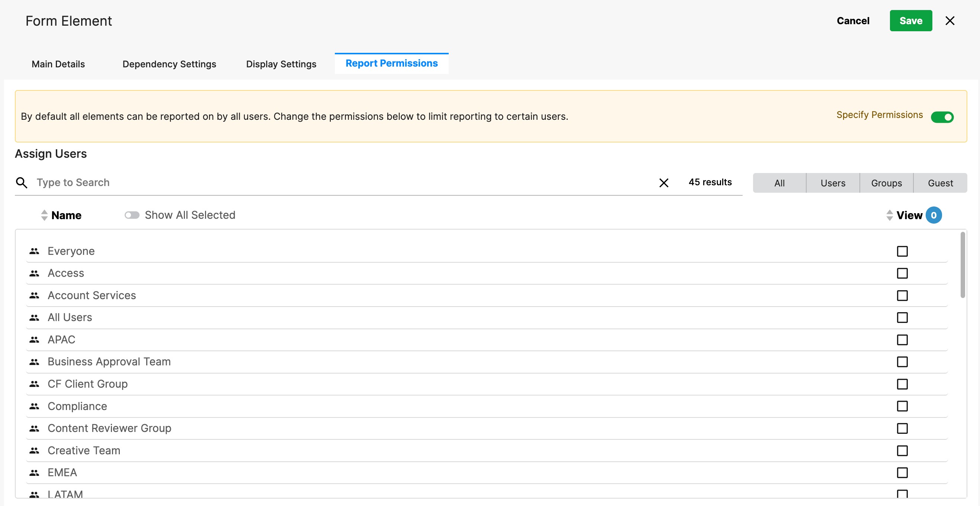Close the Form Element dialog
Screen dimensions: 980x506
949,20
